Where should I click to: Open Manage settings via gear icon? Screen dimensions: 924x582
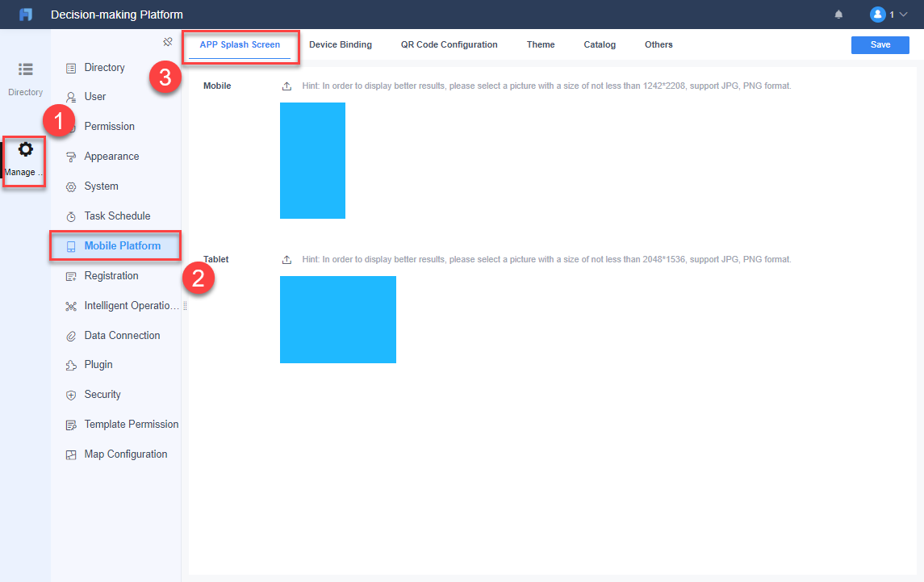click(x=27, y=149)
